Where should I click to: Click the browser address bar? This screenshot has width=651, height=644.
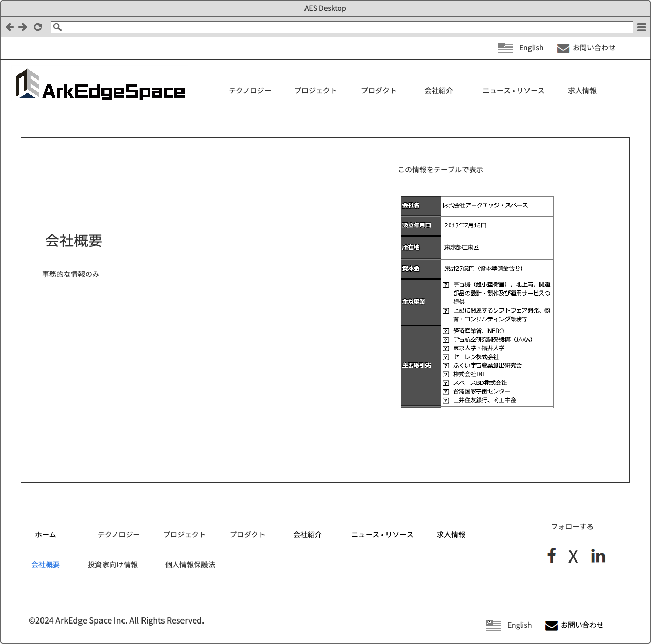coord(343,27)
